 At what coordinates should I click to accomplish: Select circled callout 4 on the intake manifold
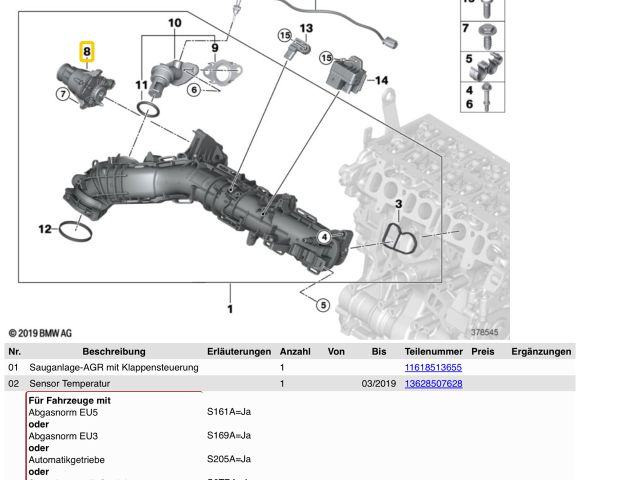coord(323,237)
